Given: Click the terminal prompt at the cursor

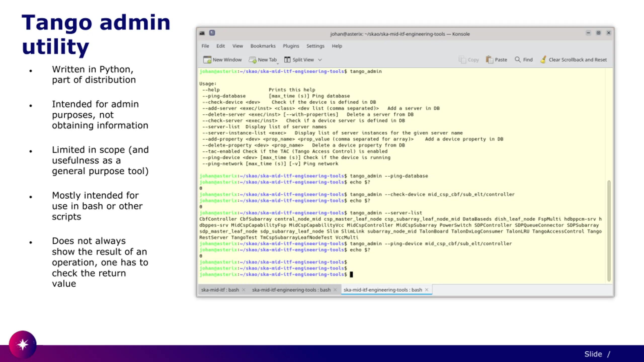Looking at the screenshot, I should (x=351, y=275).
